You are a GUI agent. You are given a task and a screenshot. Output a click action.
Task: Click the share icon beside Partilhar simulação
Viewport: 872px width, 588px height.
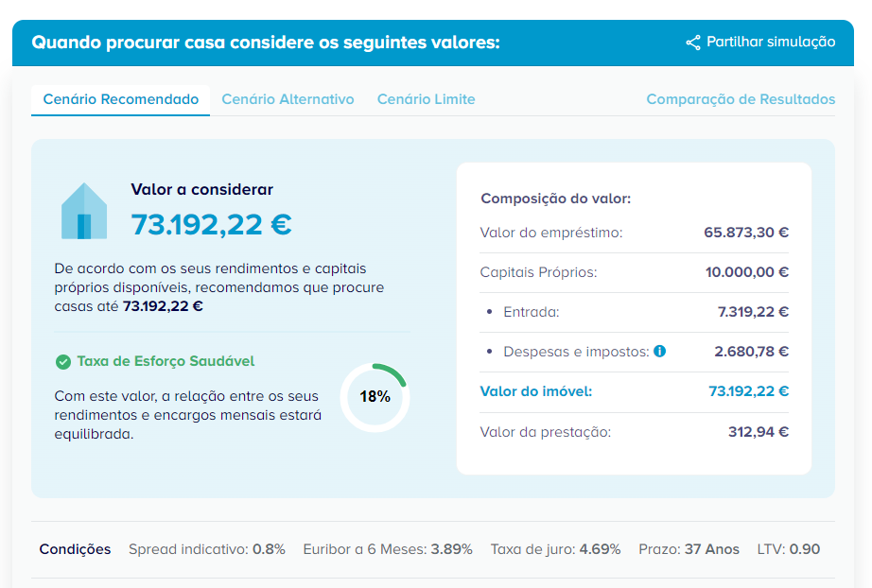click(693, 43)
